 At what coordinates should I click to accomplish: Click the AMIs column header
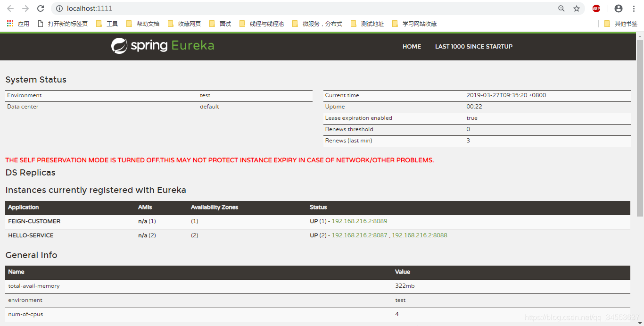[145, 207]
